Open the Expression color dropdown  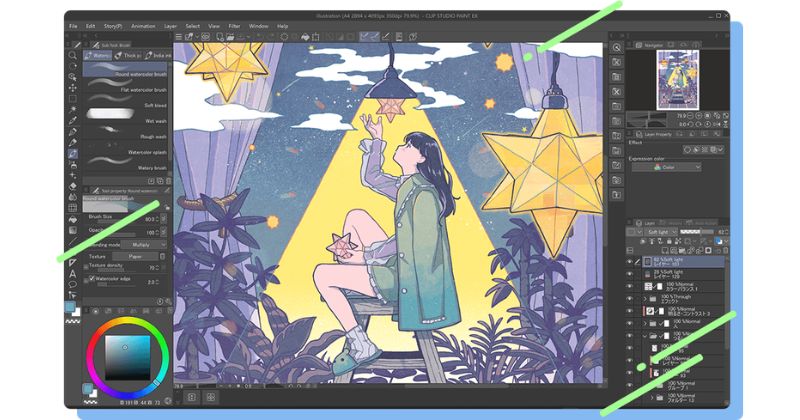click(x=666, y=167)
